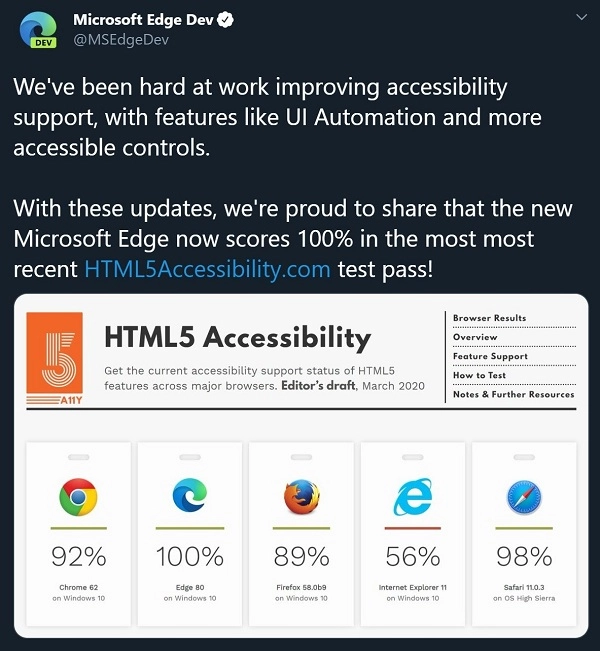600x651 pixels.
Task: Click the red score bar under Internet Explorer
Action: point(413,528)
